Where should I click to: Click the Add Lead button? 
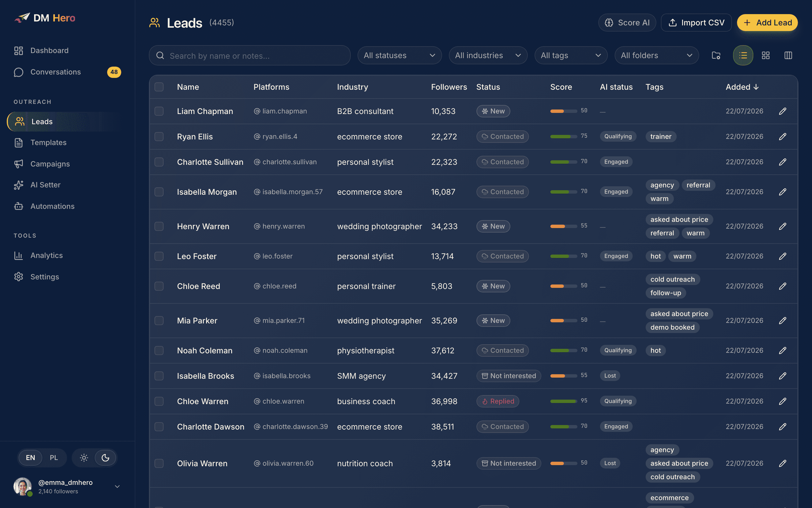[x=767, y=23]
